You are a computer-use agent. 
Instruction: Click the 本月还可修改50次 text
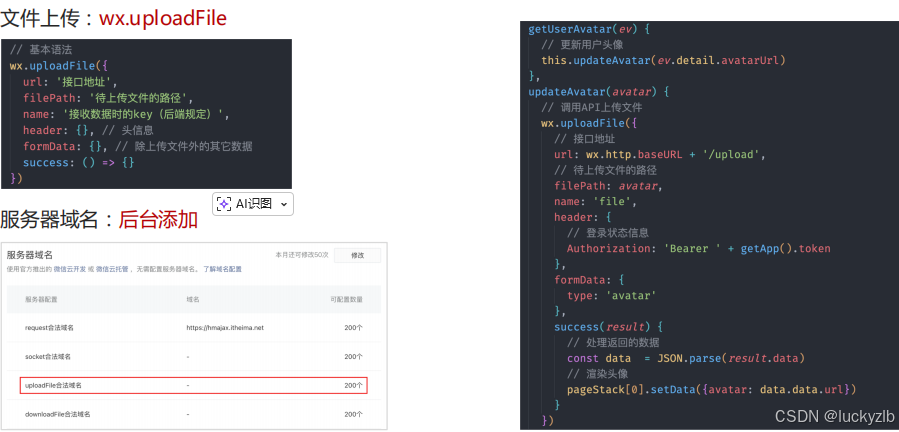(302, 255)
